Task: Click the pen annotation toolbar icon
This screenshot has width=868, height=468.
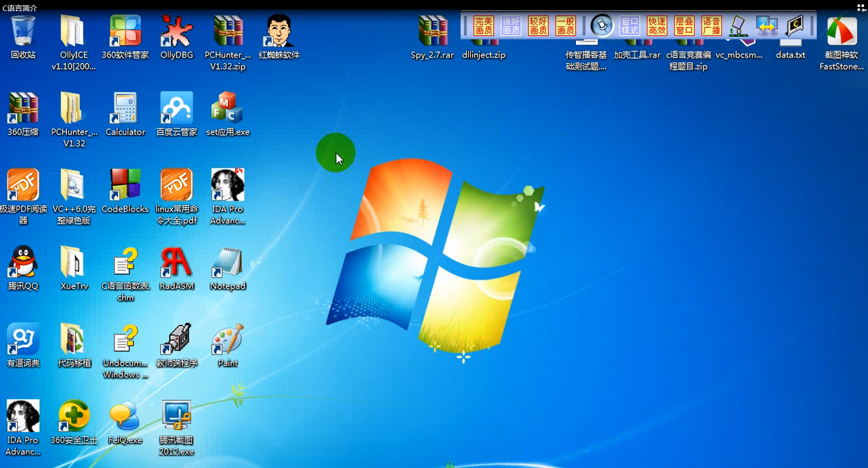Action: coord(738,26)
